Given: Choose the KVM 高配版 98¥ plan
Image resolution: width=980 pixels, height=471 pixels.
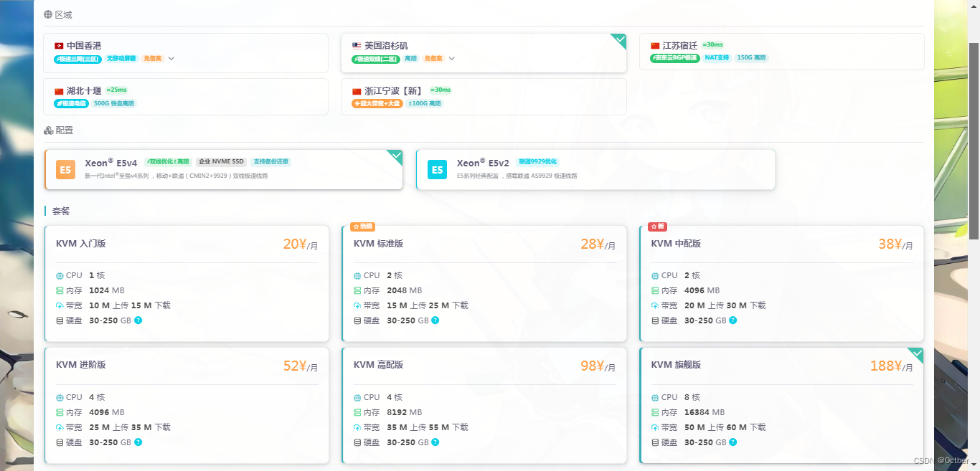Looking at the screenshot, I should click(484, 405).
